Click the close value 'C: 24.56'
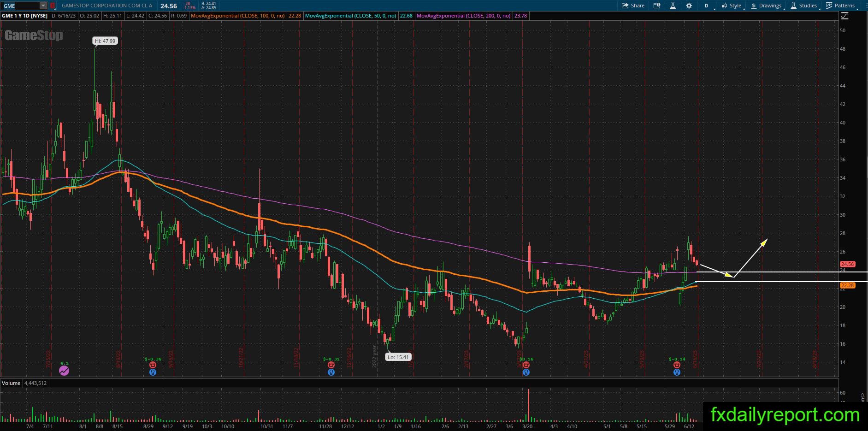This screenshot has width=868, height=431. point(158,16)
